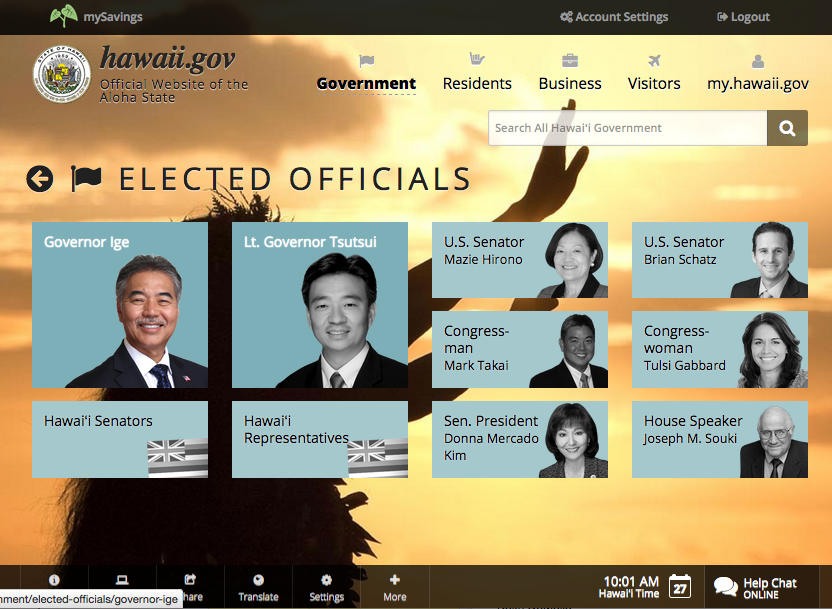The width and height of the screenshot is (832, 609).
Task: Log out using the Logout link
Action: point(743,17)
